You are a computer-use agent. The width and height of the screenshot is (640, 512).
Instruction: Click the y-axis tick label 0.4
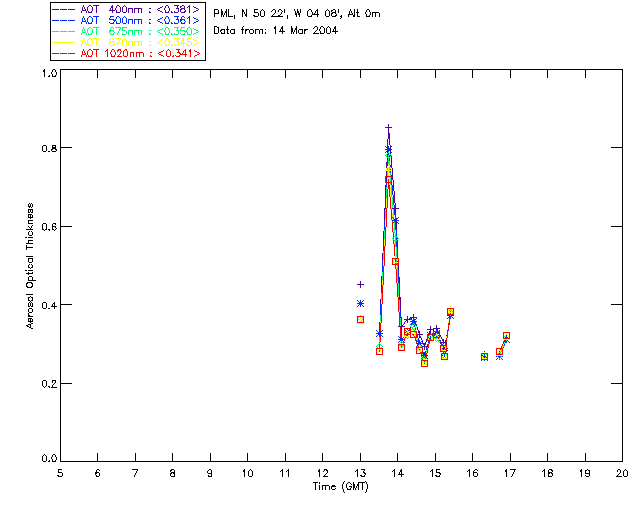click(x=49, y=305)
